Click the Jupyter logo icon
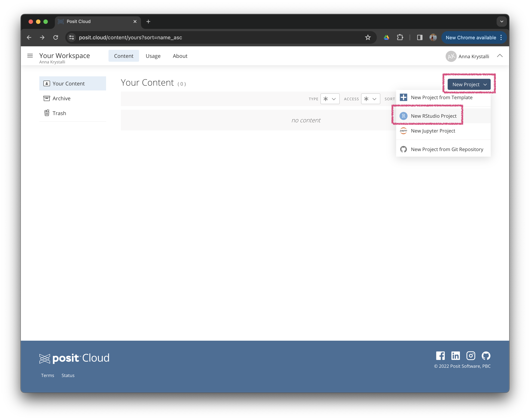This screenshot has height=420, width=530. click(403, 131)
